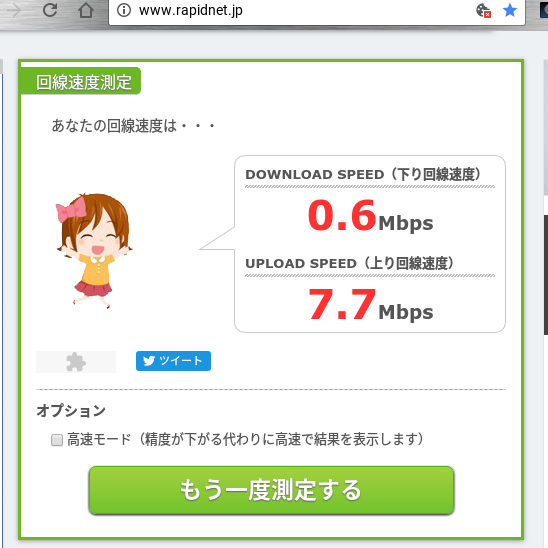
Task: Enable the 高速モード checkbox
Action: click(x=57, y=440)
